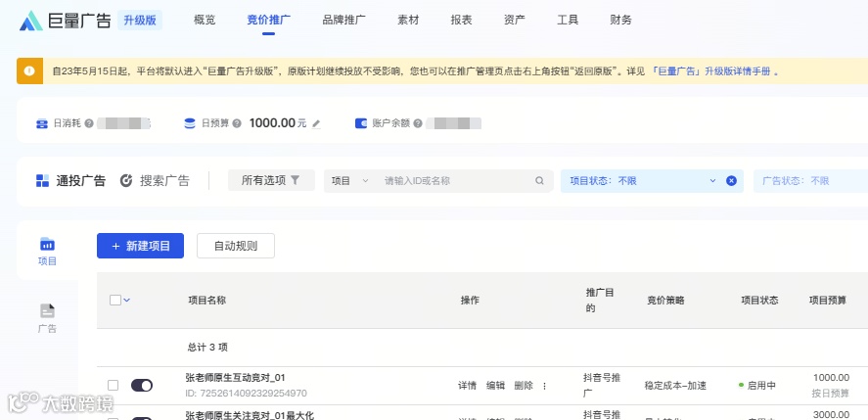Click the 推广目的 column header

click(600, 301)
